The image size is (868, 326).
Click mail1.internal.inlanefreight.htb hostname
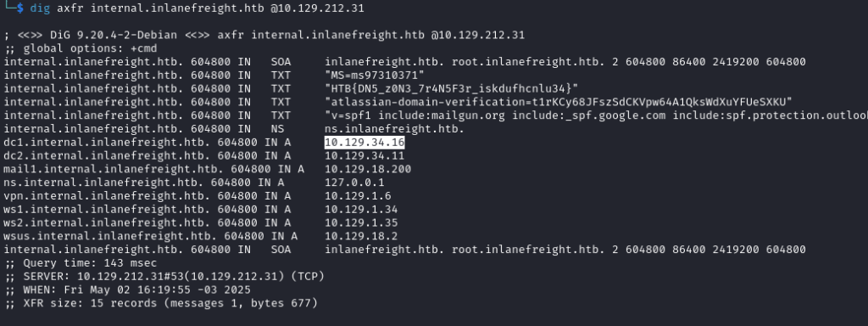[x=111, y=169]
